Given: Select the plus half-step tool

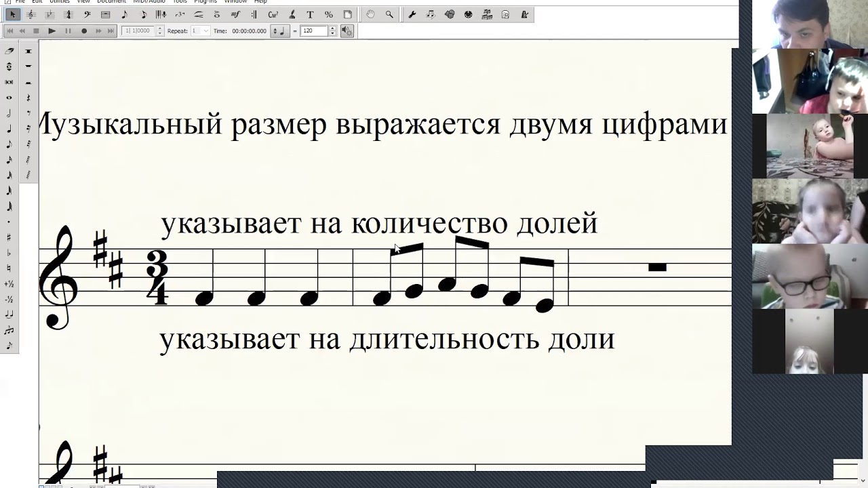Looking at the screenshot, I should click(x=9, y=284).
